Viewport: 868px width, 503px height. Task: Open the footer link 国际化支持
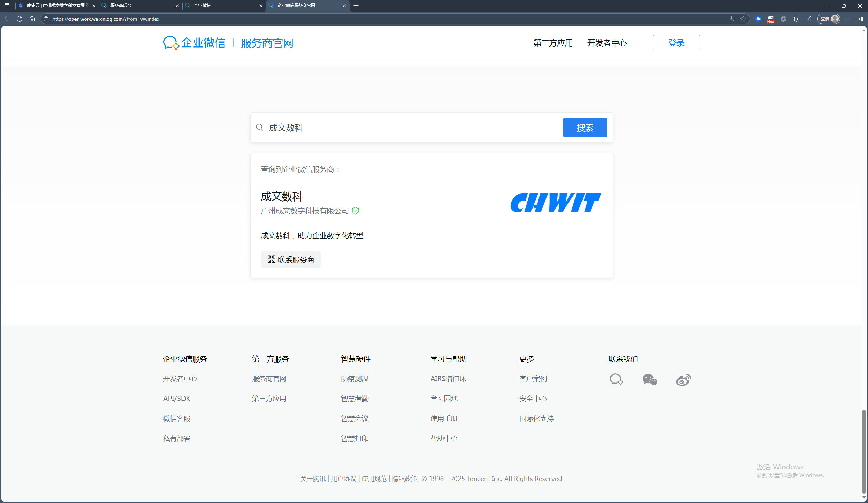tap(537, 418)
